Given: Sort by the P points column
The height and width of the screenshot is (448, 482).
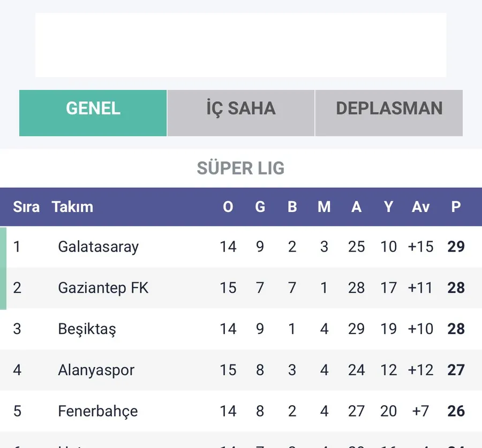Looking at the screenshot, I should 456,207.
